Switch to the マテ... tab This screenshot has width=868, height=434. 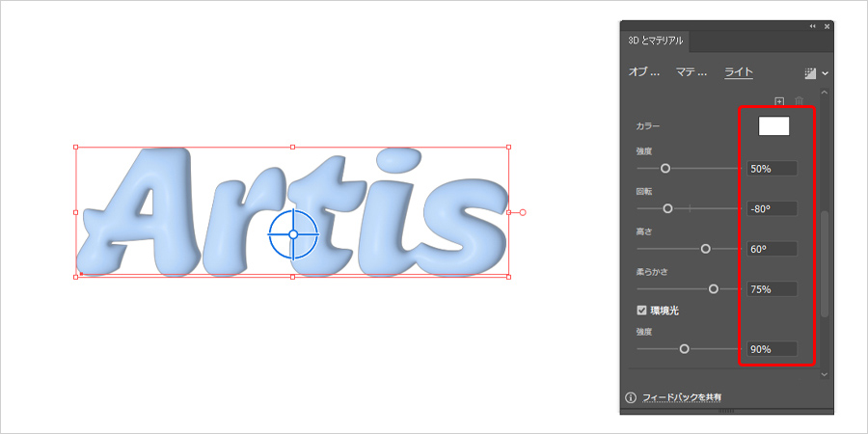coord(692,72)
